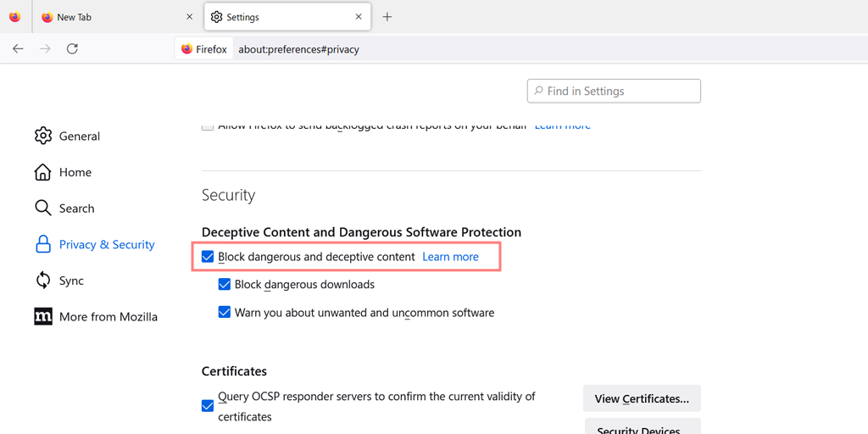The width and height of the screenshot is (868, 434).
Task: Click the forward navigation arrow
Action: coord(46,48)
